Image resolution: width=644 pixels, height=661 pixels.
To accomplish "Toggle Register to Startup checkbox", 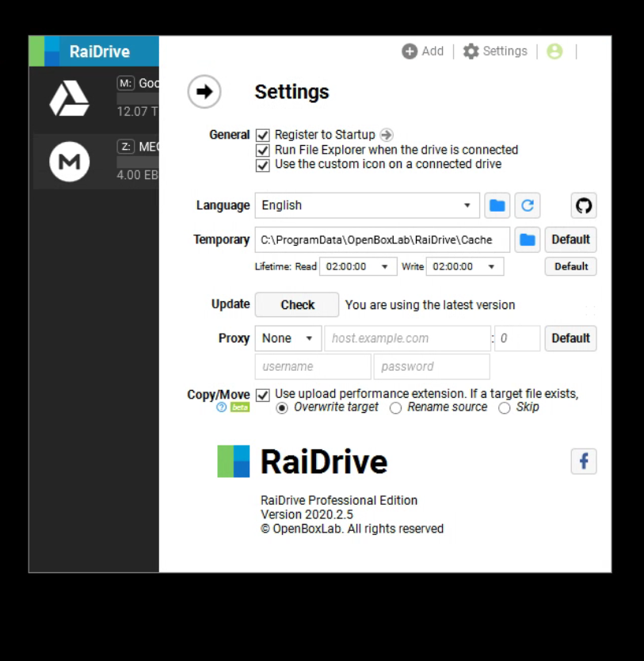I will 263,136.
